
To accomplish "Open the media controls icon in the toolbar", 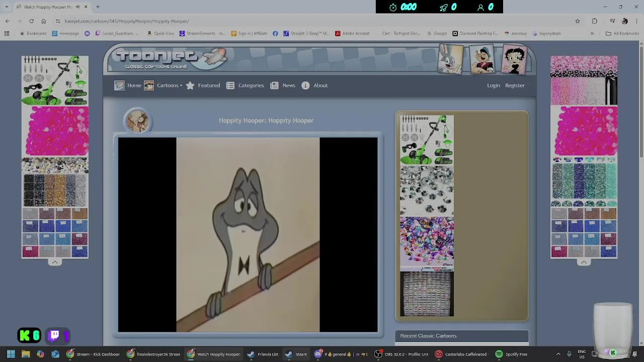I will point(612,21).
